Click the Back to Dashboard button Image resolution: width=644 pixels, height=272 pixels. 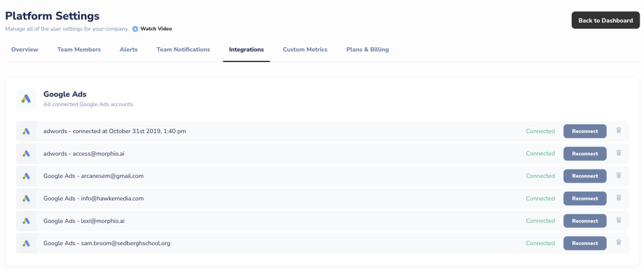coord(606,20)
